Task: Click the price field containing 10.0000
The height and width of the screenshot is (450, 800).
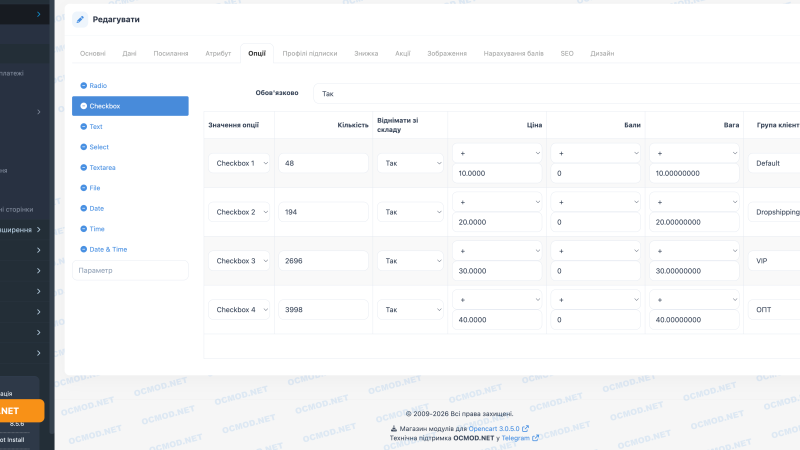Action: tap(497, 173)
